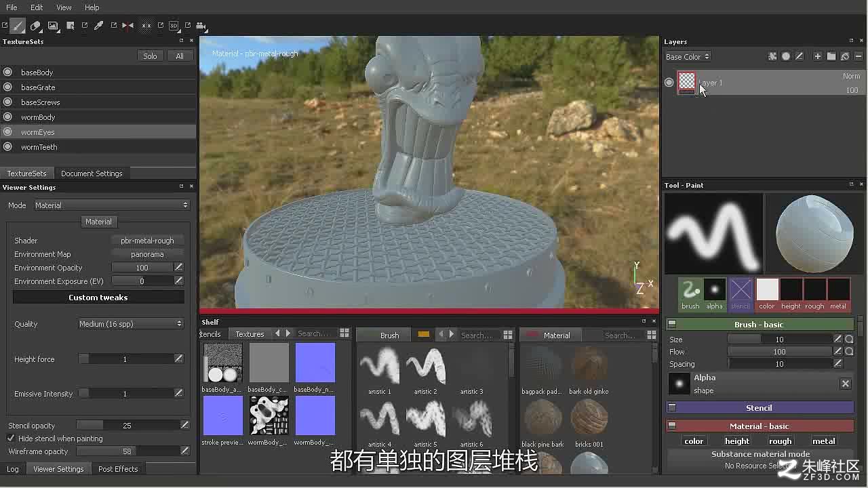Open the Base Color channel dropdown
868x488 pixels.
[x=688, y=57]
